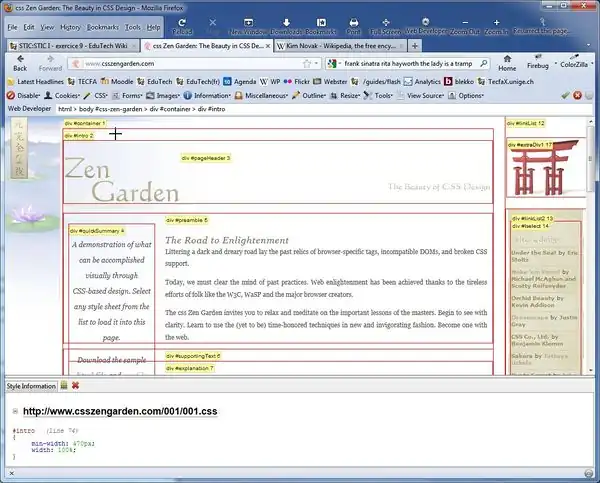The image size is (600, 483).
Task: Expand the CSS menu in Web Developer toolbar
Action: [x=100, y=95]
